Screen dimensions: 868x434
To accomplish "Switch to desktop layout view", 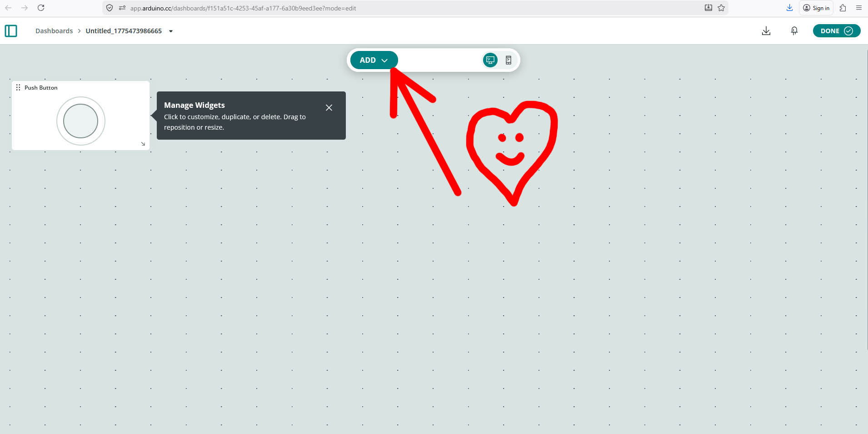I will pos(490,60).
